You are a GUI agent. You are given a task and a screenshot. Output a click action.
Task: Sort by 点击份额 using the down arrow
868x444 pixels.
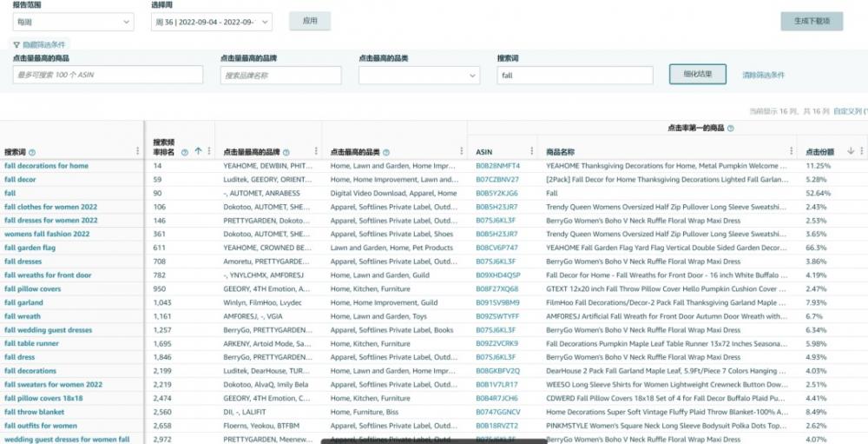[x=851, y=151]
